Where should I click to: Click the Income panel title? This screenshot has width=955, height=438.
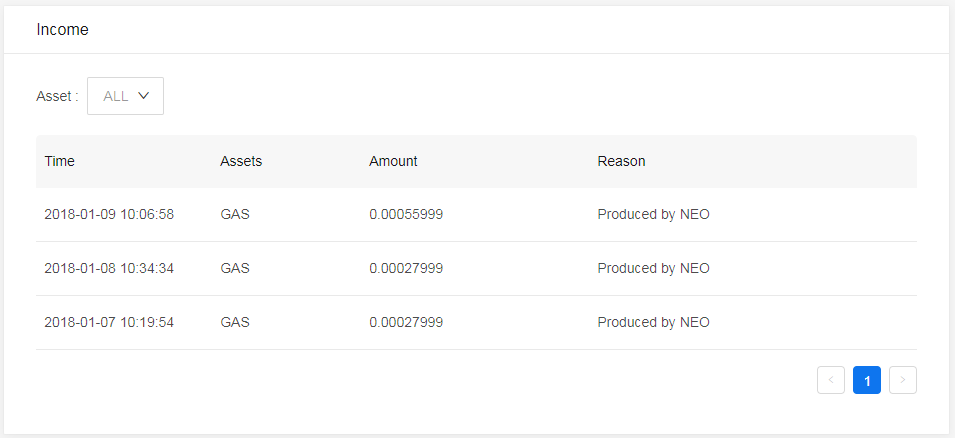(x=62, y=29)
